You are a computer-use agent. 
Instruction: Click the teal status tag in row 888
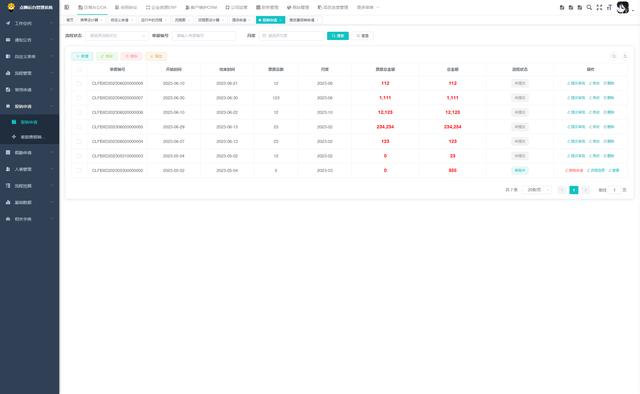coord(520,170)
